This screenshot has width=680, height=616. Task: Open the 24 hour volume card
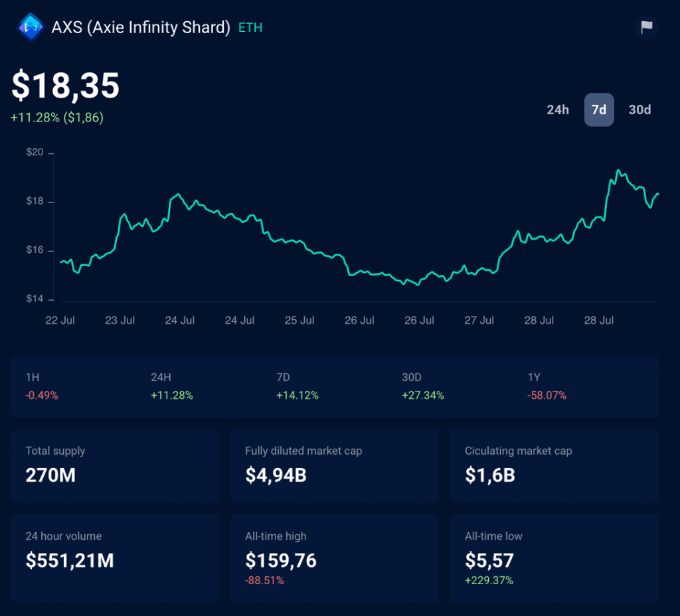(115, 558)
